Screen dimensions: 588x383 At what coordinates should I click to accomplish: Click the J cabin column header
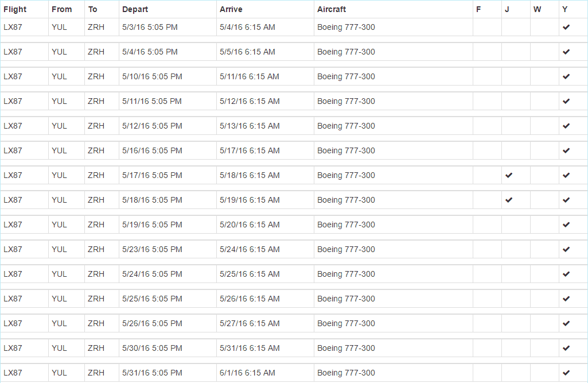pyautogui.click(x=507, y=9)
